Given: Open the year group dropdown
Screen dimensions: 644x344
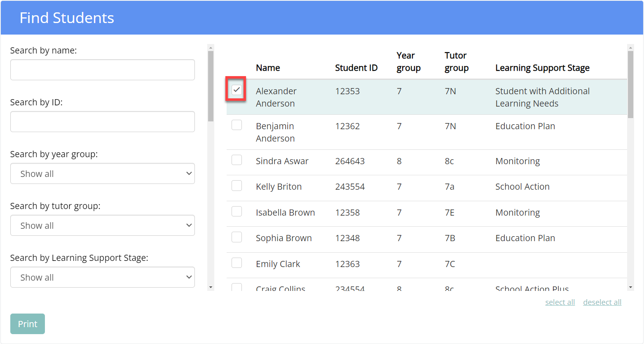Looking at the screenshot, I should [103, 174].
